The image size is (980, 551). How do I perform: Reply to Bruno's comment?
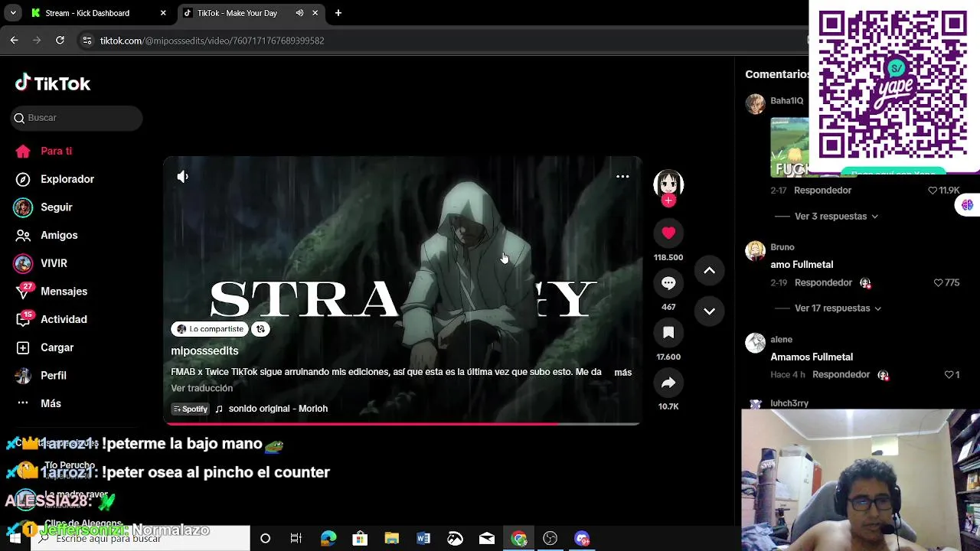[823, 283]
